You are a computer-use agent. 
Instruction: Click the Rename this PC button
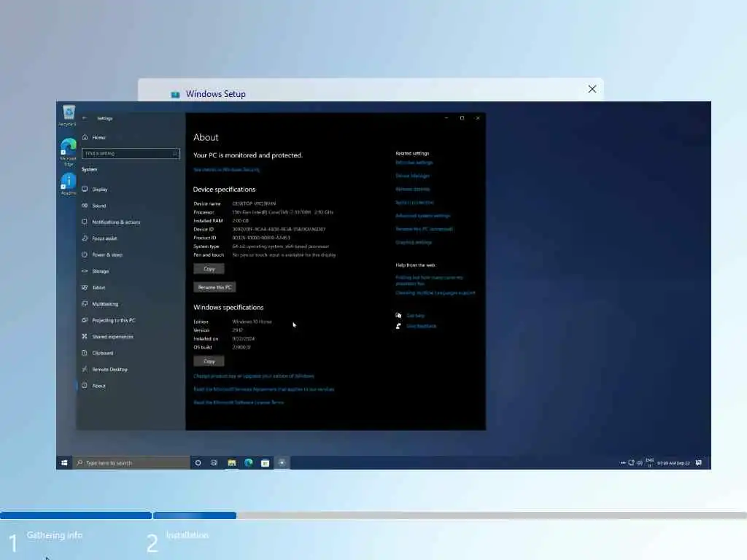click(214, 287)
